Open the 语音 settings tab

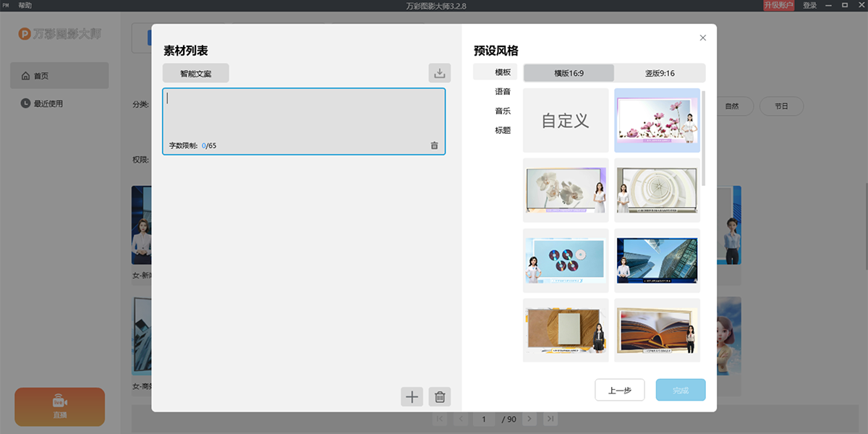(503, 92)
